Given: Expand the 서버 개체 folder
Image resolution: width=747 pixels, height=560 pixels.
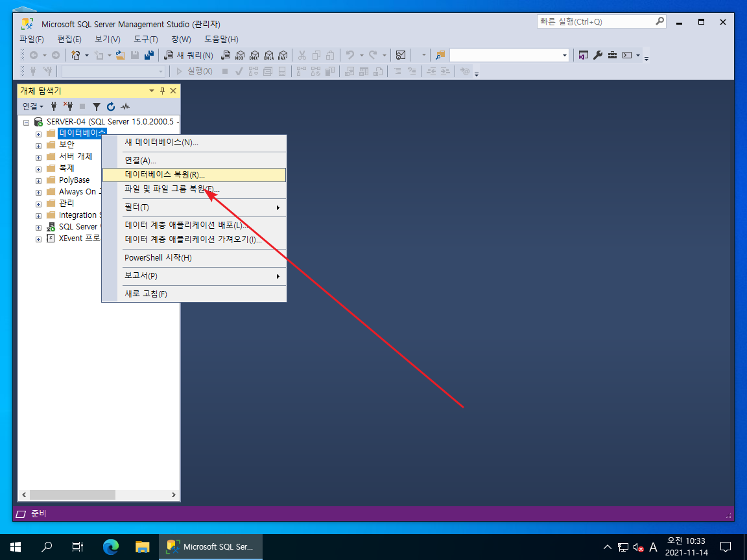Looking at the screenshot, I should [x=39, y=157].
